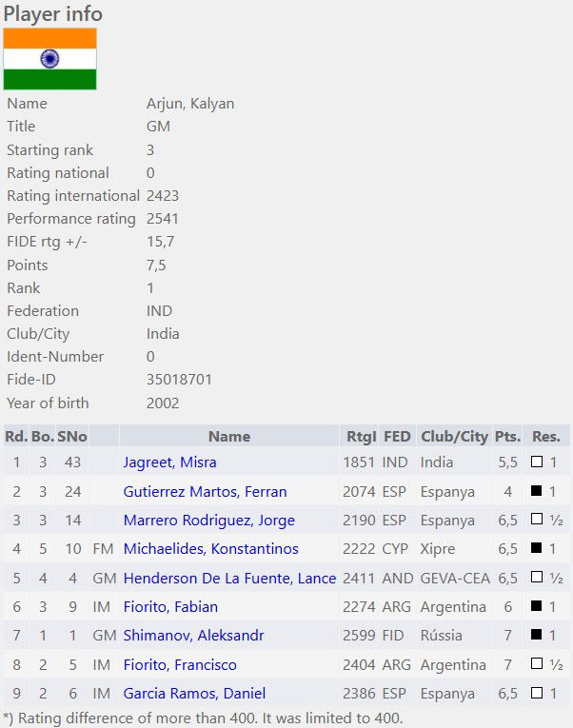This screenshot has width=573, height=728.
Task: Open Jagreet, Misra player link
Action: (169, 462)
